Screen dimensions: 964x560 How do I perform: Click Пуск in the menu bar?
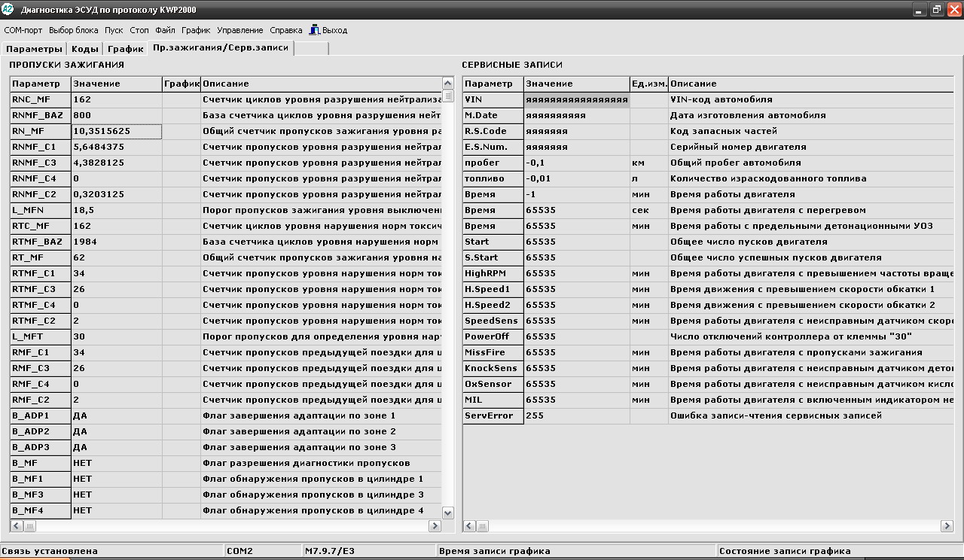[114, 30]
